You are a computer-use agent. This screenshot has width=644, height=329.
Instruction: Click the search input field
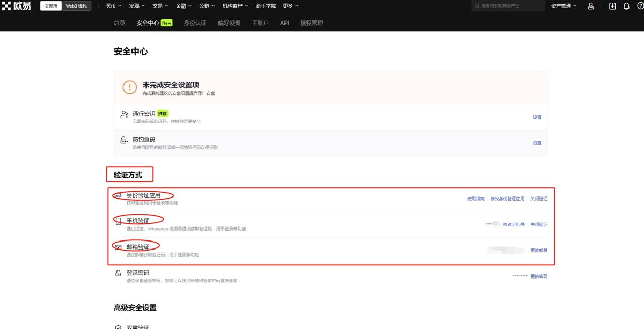pos(507,6)
